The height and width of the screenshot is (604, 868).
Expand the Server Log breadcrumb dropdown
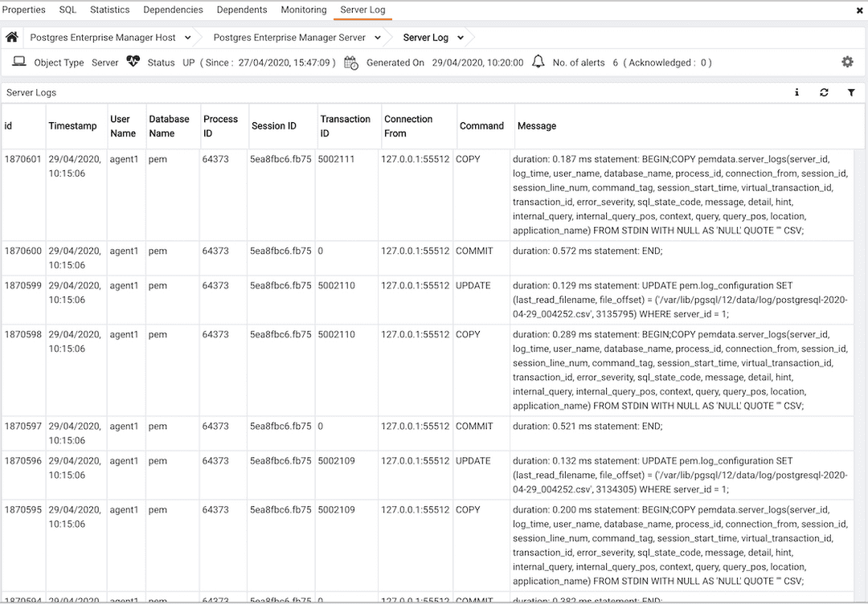point(460,37)
